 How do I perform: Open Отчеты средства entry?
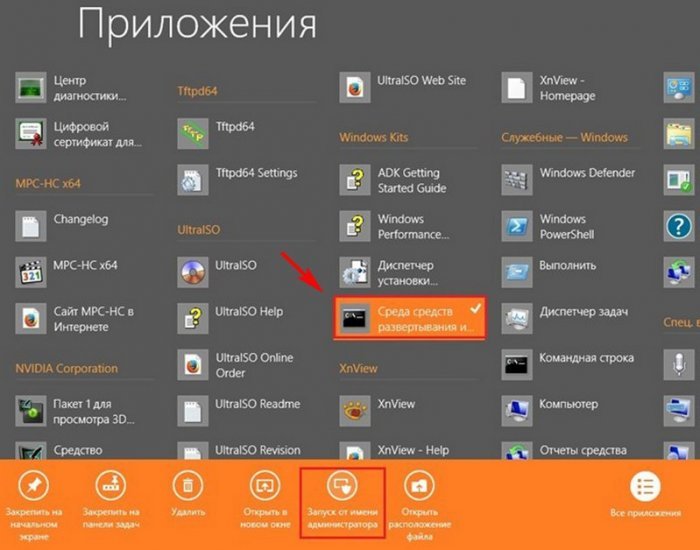coord(565,450)
